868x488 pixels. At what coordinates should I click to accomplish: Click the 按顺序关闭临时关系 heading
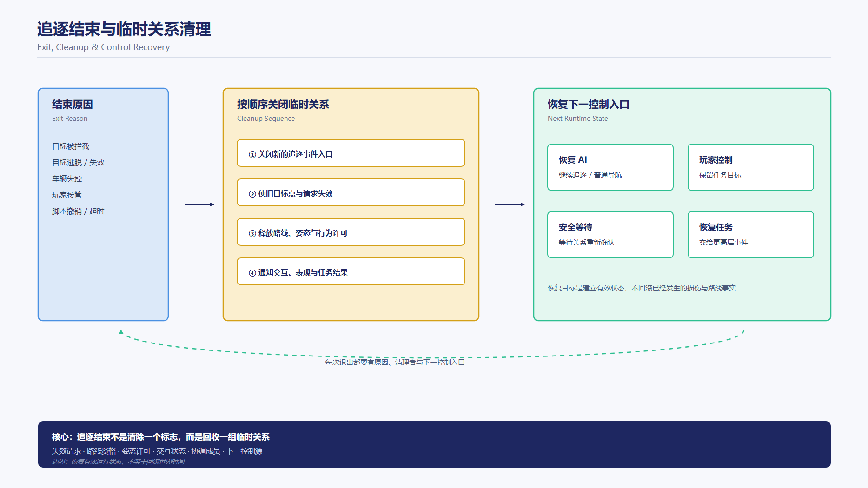point(283,105)
